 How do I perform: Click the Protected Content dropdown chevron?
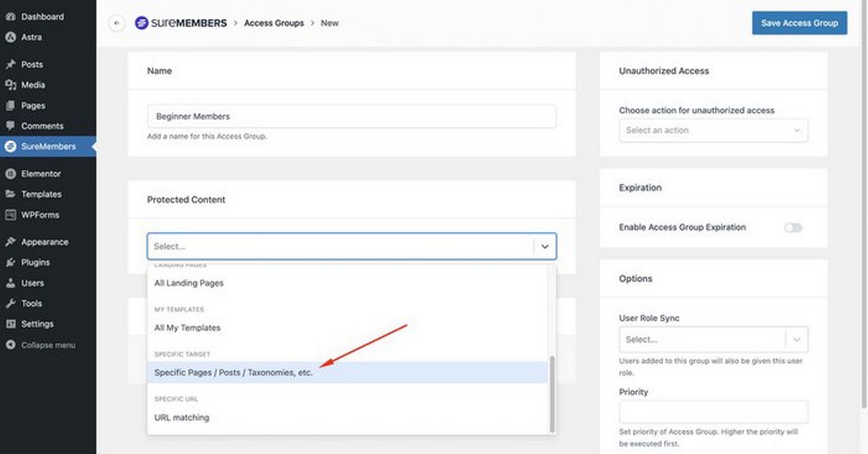pos(545,247)
